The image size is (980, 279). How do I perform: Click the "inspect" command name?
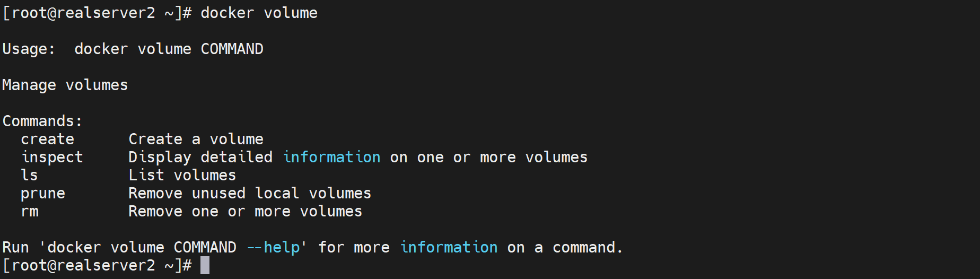point(52,158)
